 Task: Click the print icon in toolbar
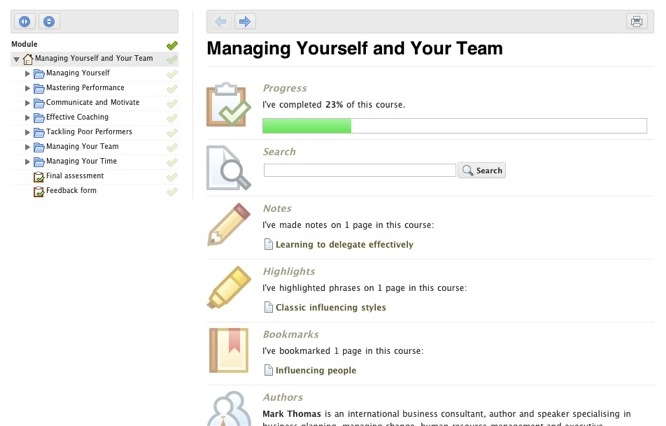pos(636,21)
